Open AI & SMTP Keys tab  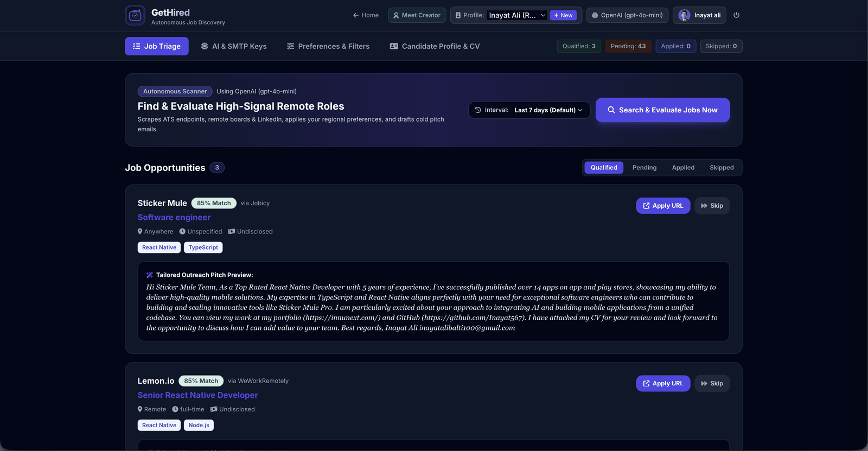(x=234, y=46)
